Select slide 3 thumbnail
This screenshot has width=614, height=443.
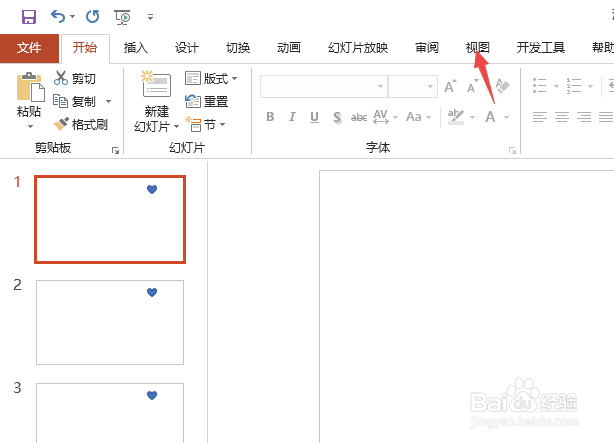pyautogui.click(x=110, y=413)
